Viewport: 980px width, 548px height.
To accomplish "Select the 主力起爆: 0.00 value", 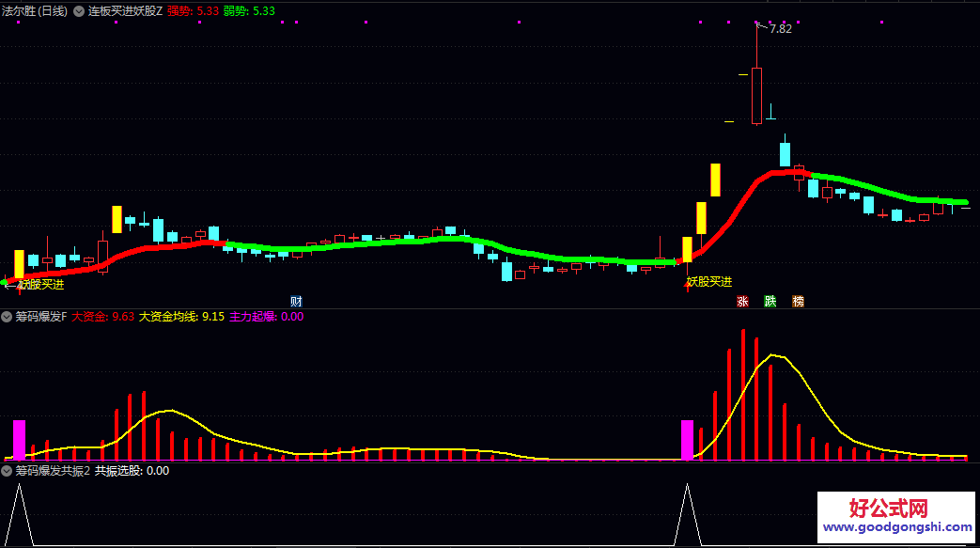I will (266, 317).
